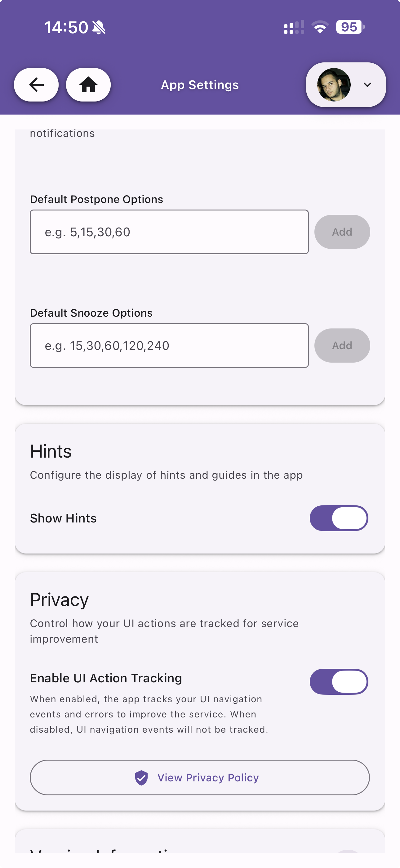Click the Default Snooze Options field
Image resolution: width=400 pixels, height=868 pixels.
(x=169, y=346)
